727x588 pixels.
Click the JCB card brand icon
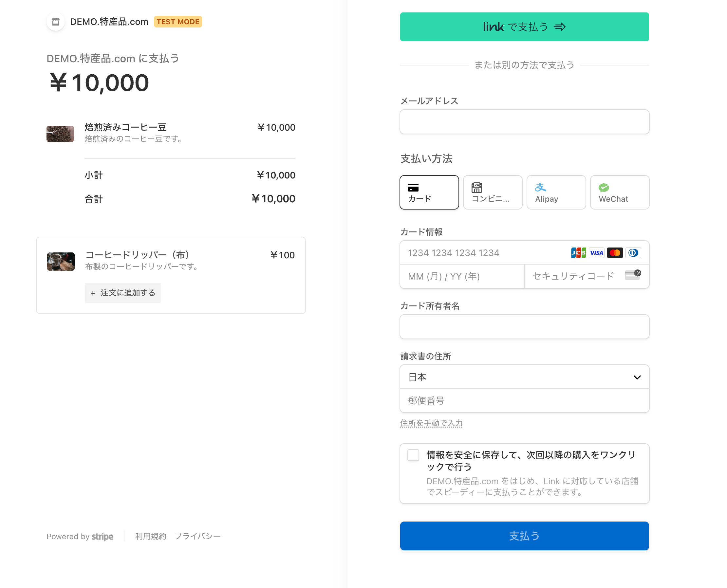(578, 253)
